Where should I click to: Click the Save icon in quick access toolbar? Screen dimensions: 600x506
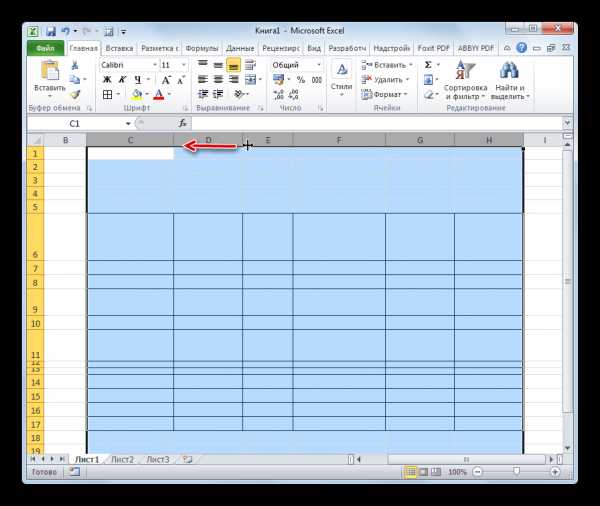51,31
